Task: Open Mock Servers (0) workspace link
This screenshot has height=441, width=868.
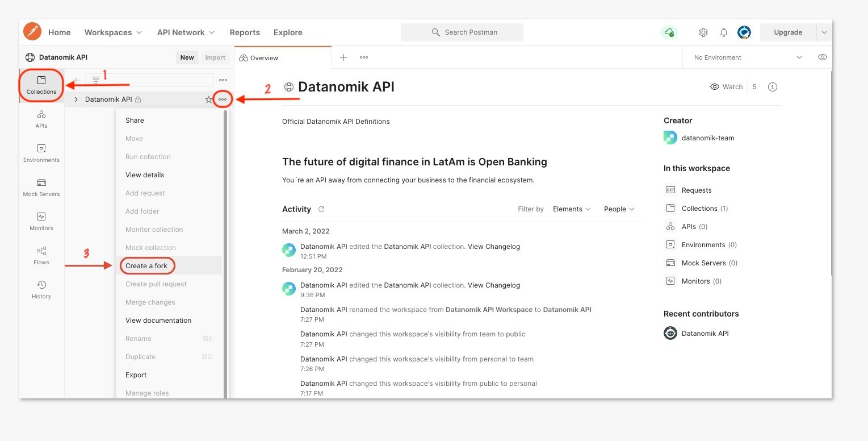Action: click(710, 263)
